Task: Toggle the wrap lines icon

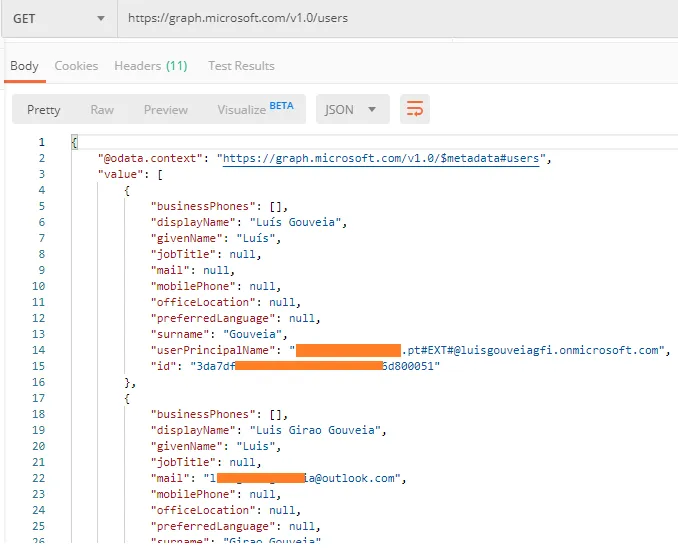Action: pos(415,109)
